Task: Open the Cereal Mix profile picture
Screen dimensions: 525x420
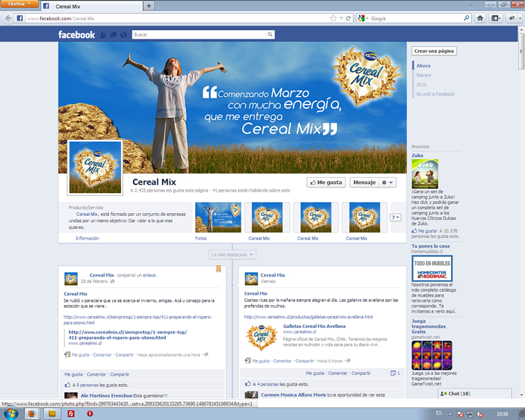Action: click(x=95, y=167)
